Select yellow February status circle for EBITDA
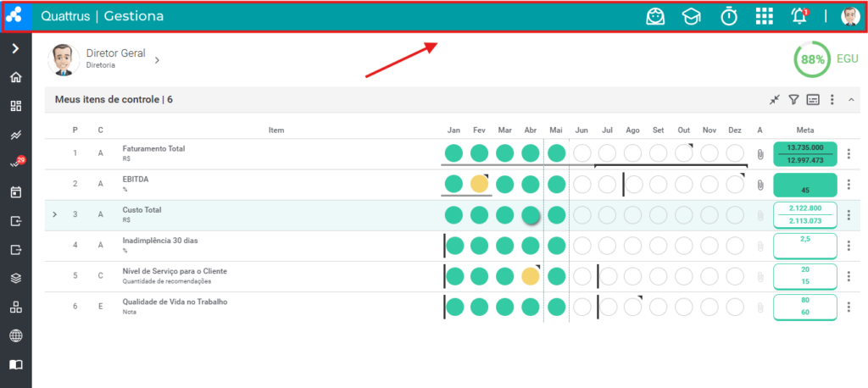868x388 pixels. [480, 184]
